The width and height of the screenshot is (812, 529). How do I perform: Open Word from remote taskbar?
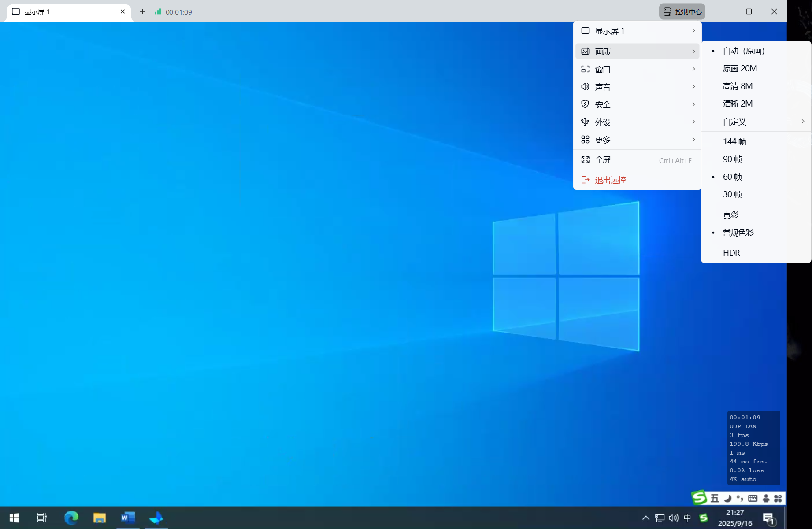coord(128,518)
